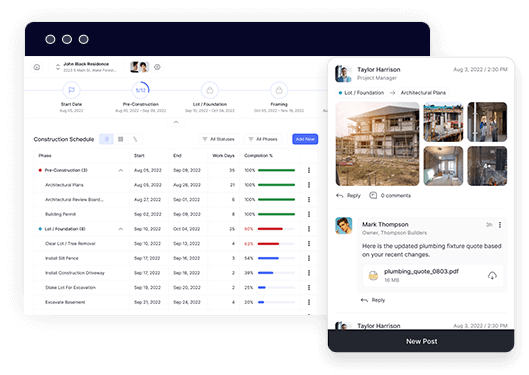Open the John Black Residence project switcher
The height and width of the screenshot is (375, 529).
58,67
